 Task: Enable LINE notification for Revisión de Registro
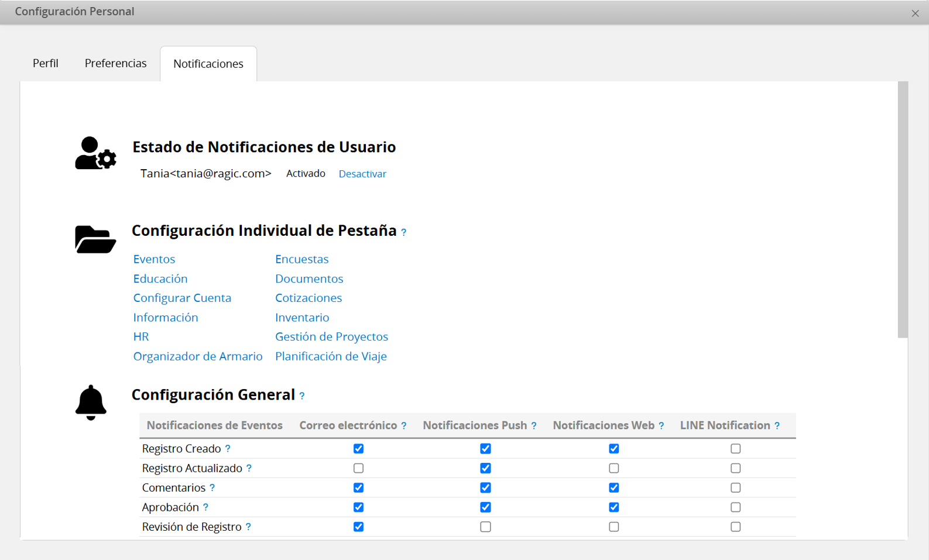[735, 527]
